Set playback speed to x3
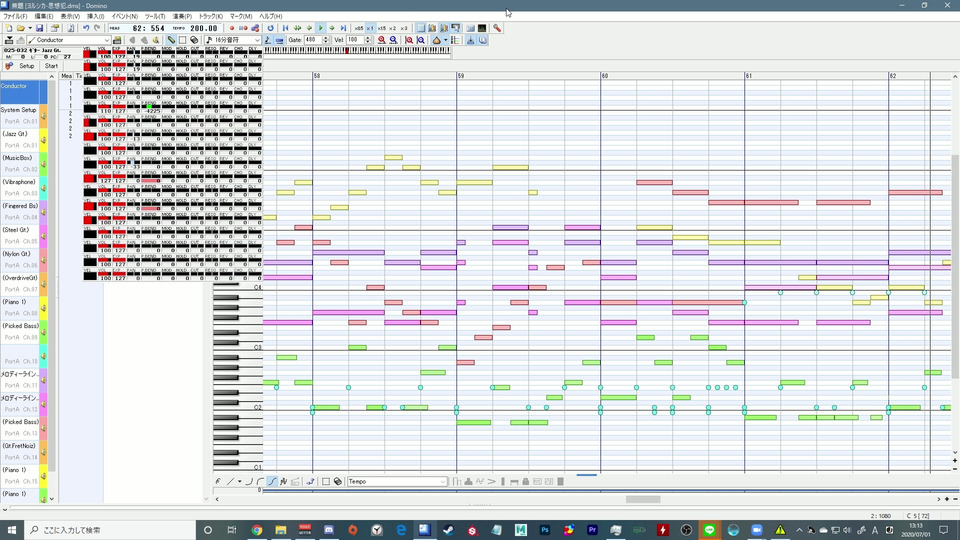The height and width of the screenshot is (540, 960). (x=403, y=28)
